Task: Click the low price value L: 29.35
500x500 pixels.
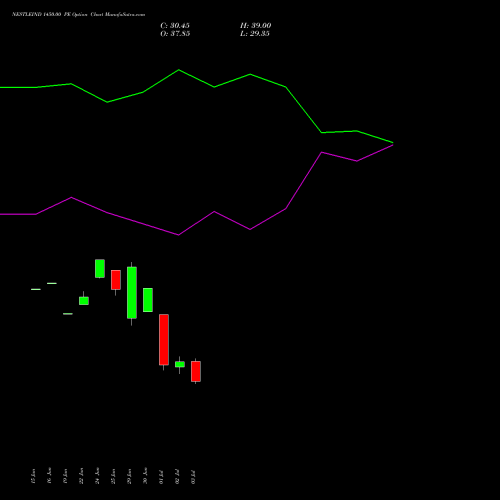Action: pyautogui.click(x=255, y=34)
